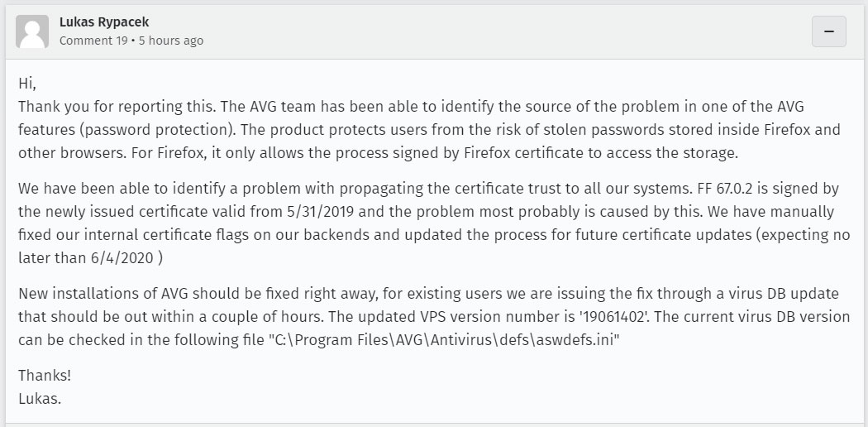Image resolution: width=868 pixels, height=427 pixels.
Task: Click the 6/4/2020 expected update date
Action: pos(122,258)
